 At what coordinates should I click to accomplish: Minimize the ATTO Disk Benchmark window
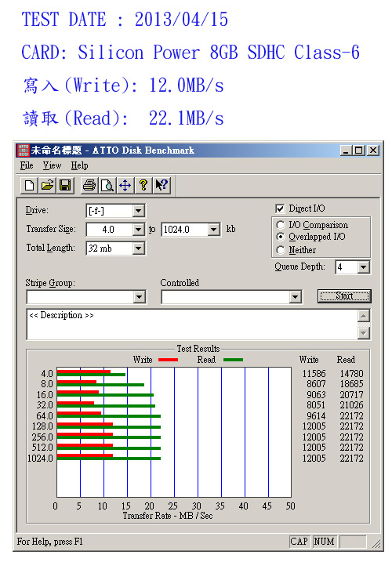click(346, 150)
